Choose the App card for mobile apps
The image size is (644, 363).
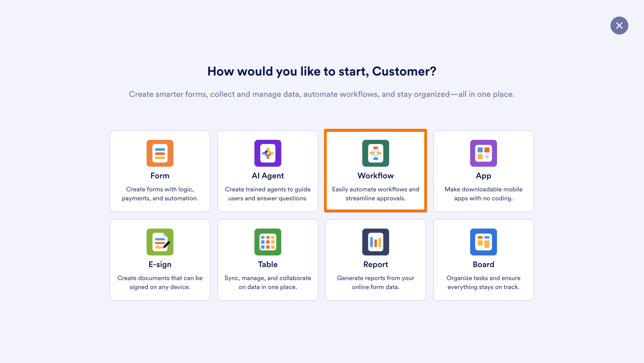click(483, 171)
